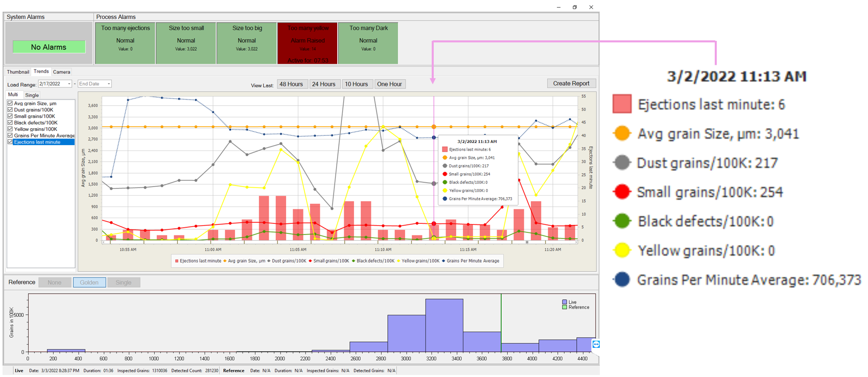Select the Single tab above the series list
Image resolution: width=868 pixels, height=377 pixels.
[32, 96]
